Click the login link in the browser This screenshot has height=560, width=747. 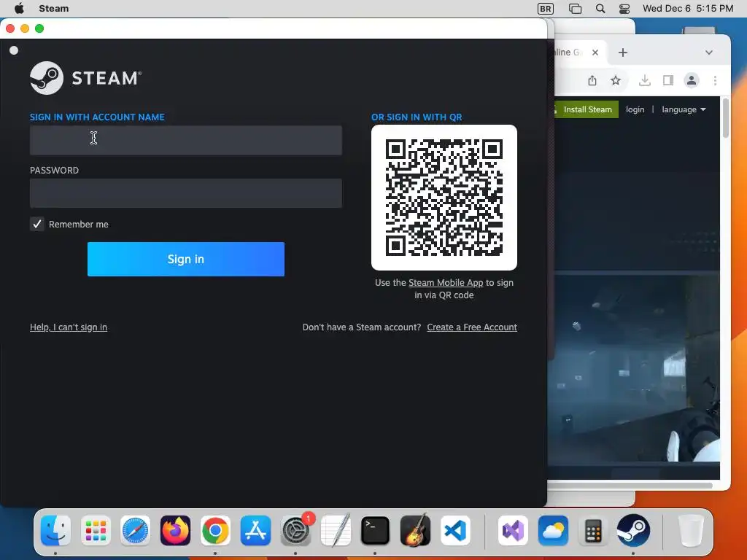(635, 109)
